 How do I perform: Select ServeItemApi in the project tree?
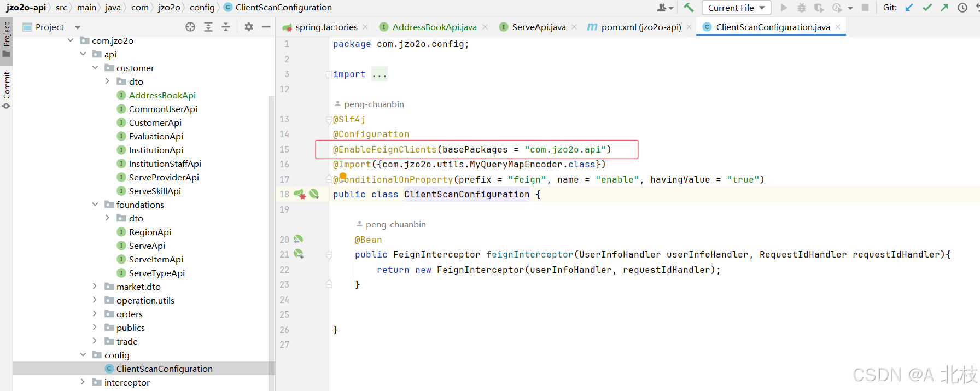(x=156, y=259)
